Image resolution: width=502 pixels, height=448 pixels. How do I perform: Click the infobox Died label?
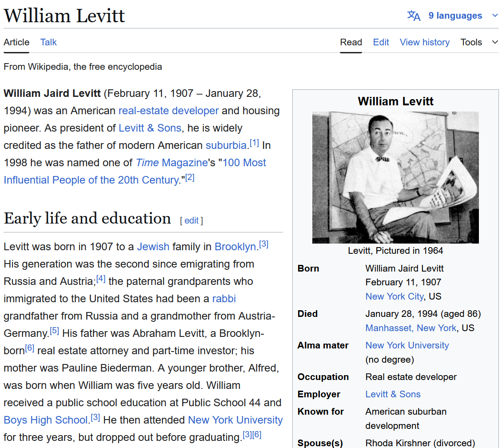[307, 314]
